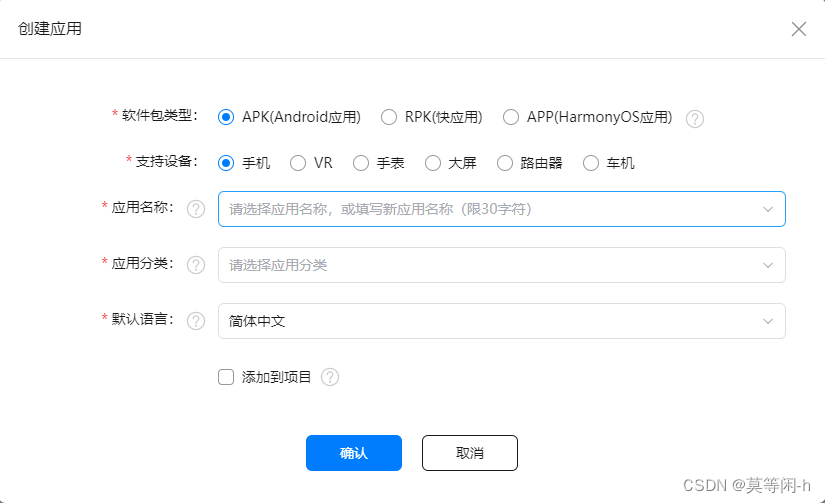Enable the 添加到项目 checkbox
825x503 pixels.
pos(226,377)
